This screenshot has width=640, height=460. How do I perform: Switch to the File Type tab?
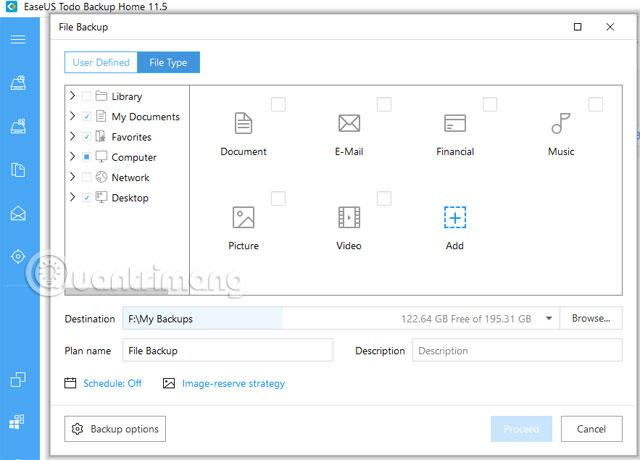coord(168,62)
